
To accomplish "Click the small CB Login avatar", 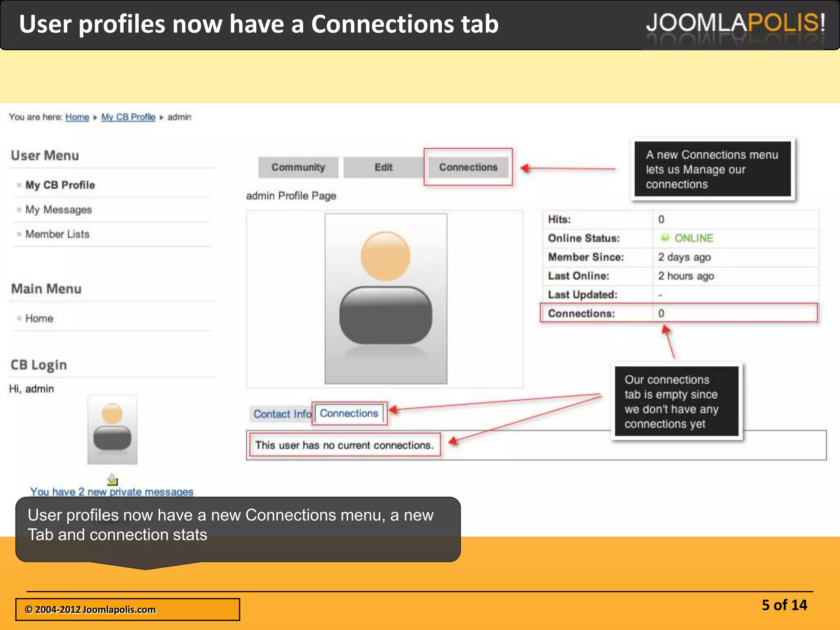I will click(112, 429).
